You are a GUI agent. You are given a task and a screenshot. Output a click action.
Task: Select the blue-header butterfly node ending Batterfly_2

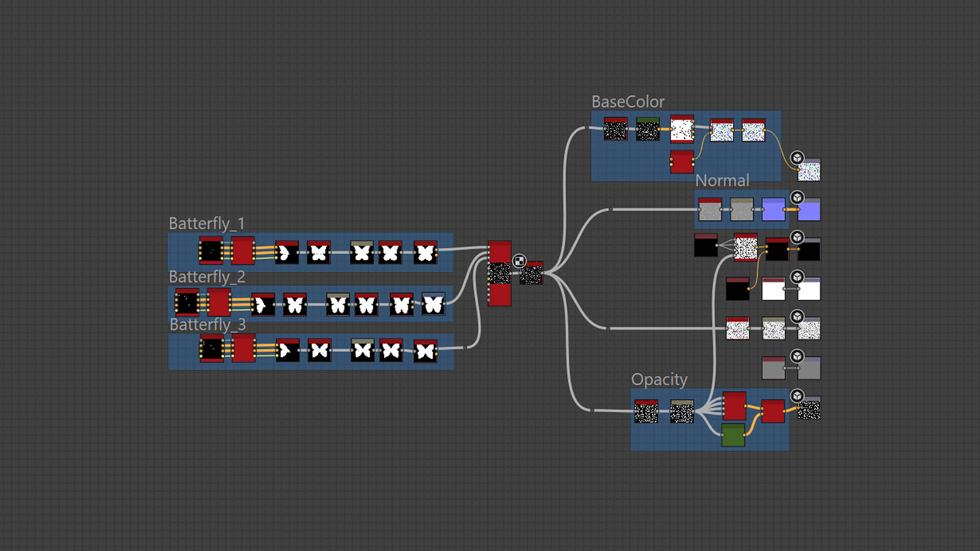tap(433, 304)
